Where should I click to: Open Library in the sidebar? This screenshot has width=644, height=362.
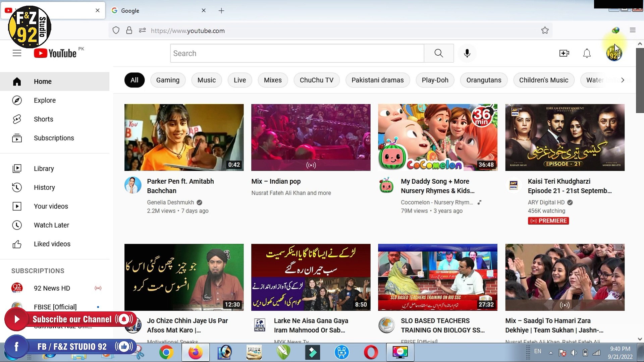pyautogui.click(x=55, y=169)
